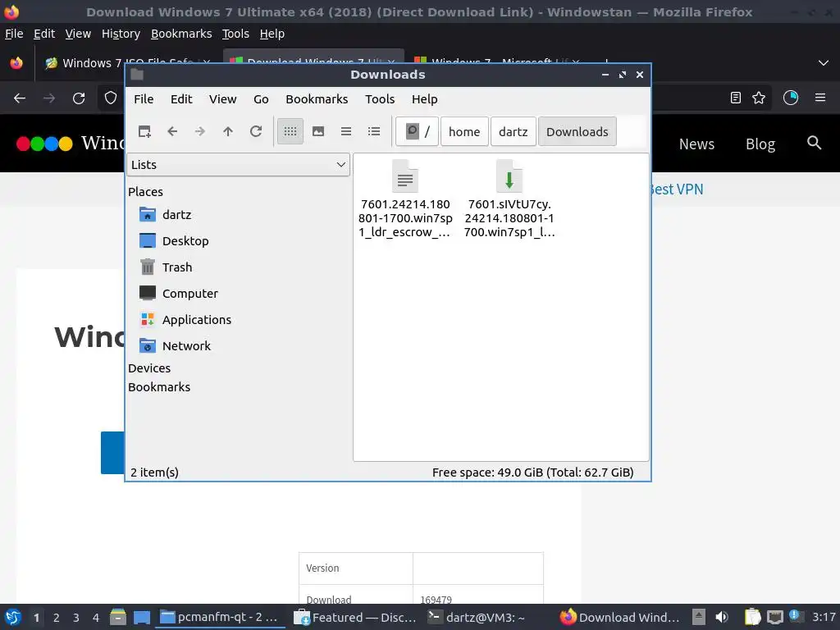The height and width of the screenshot is (630, 840).
Task: Open the volume control tray icon
Action: pyautogui.click(x=722, y=617)
